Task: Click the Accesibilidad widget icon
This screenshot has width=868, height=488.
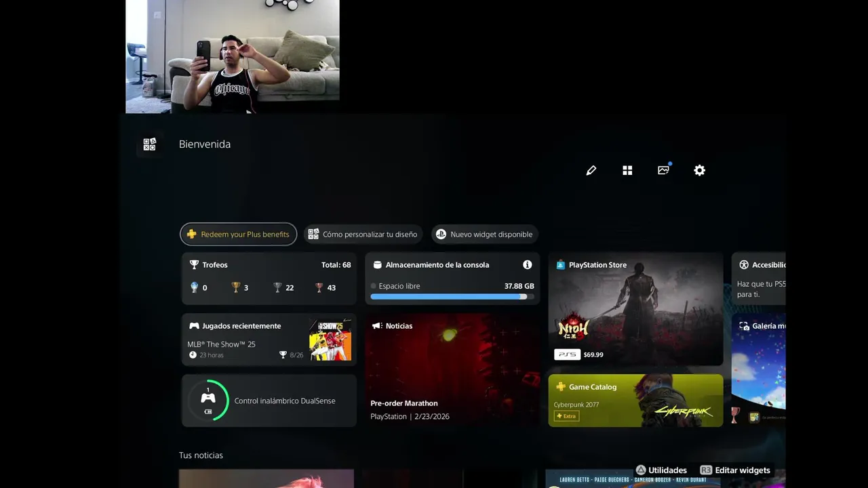Action: pos(744,265)
